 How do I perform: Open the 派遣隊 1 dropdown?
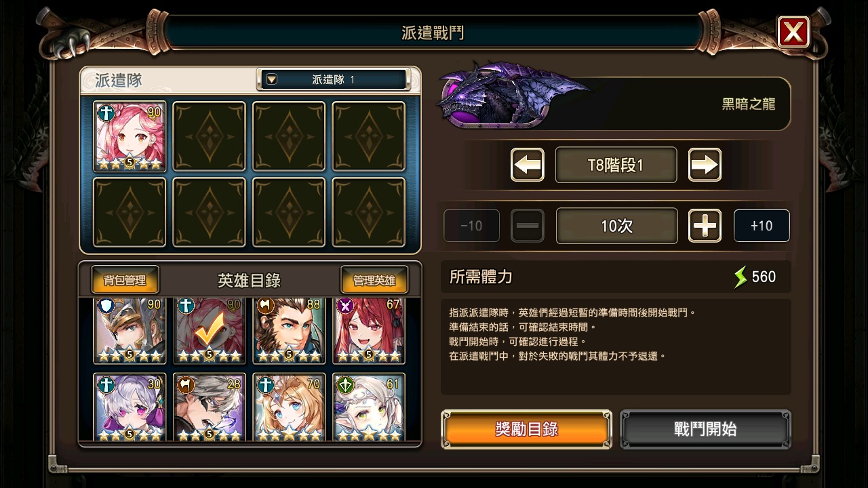pos(333,79)
